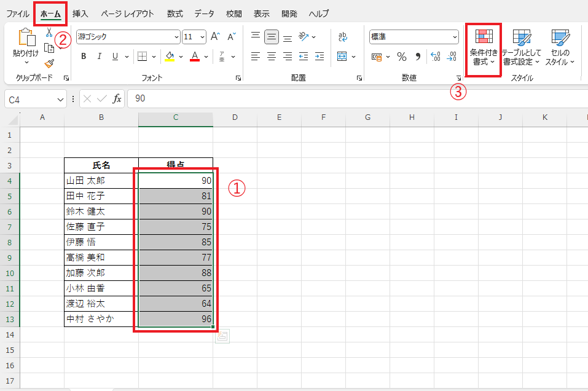Image resolution: width=588 pixels, height=391 pixels.
Task: Toggle Italic formatting
Action: (100, 57)
